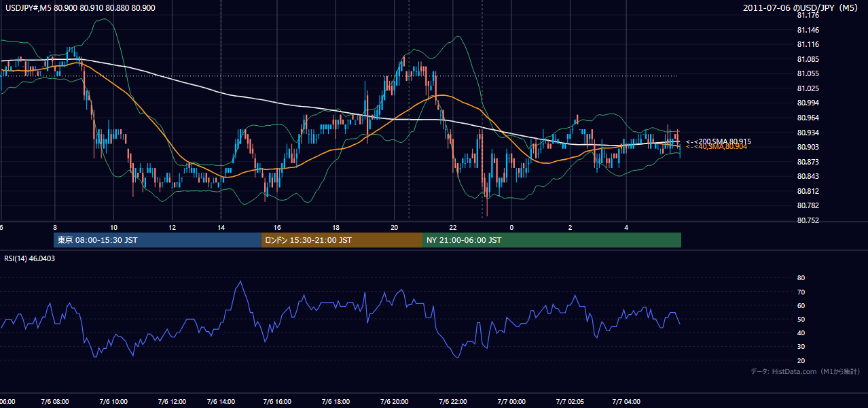Click price axis value 81.176
868x408 pixels.
click(x=807, y=15)
